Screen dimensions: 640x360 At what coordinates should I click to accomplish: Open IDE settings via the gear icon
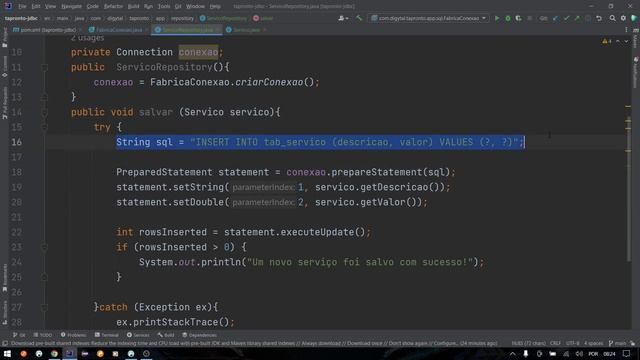point(623,18)
